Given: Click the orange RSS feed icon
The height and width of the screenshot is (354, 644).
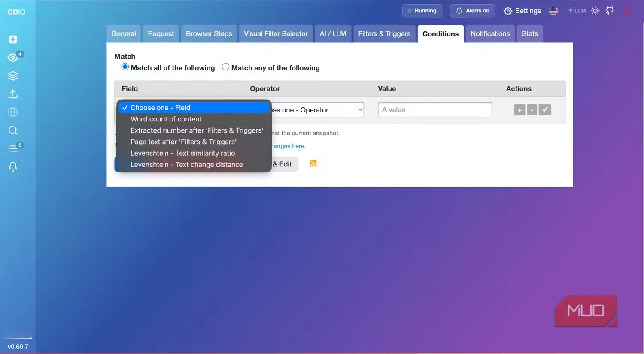Looking at the screenshot, I should click(x=313, y=163).
